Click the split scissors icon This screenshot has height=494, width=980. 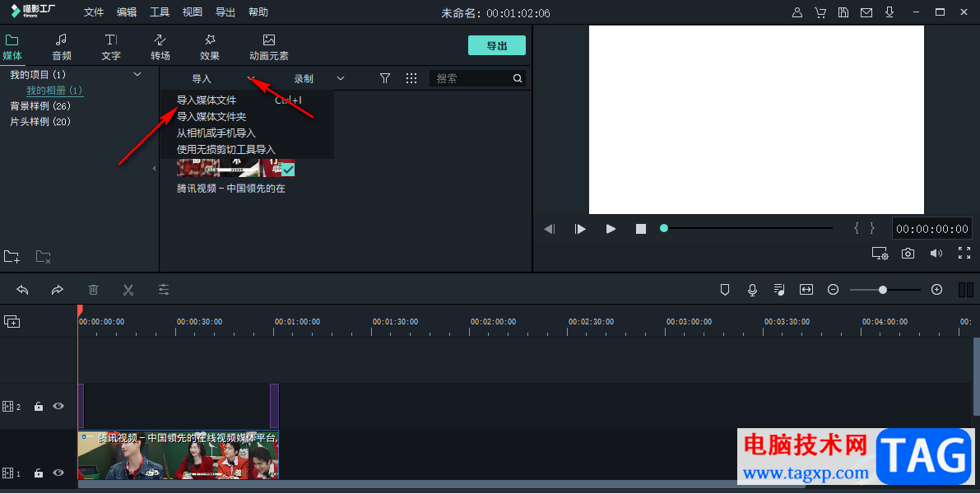coord(128,290)
